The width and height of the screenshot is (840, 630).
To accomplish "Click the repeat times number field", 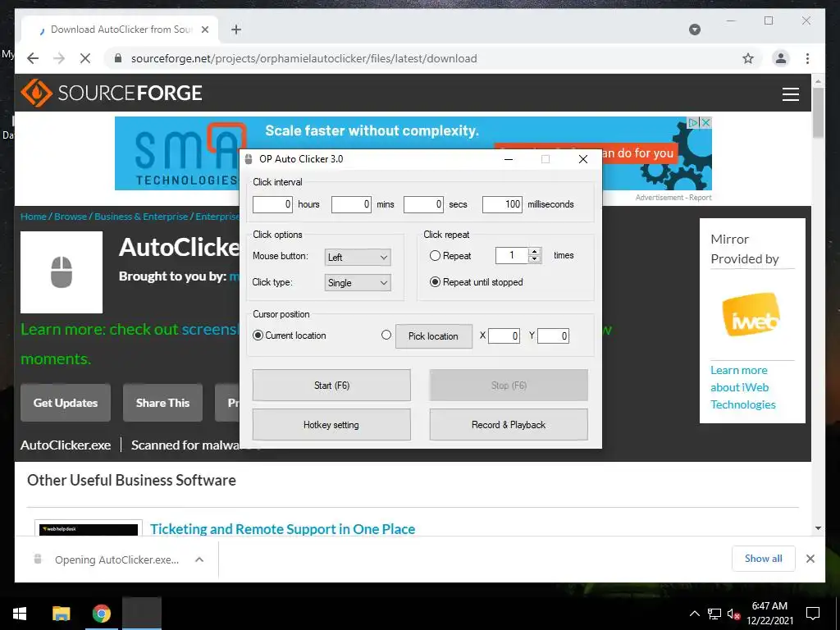I will (512, 256).
